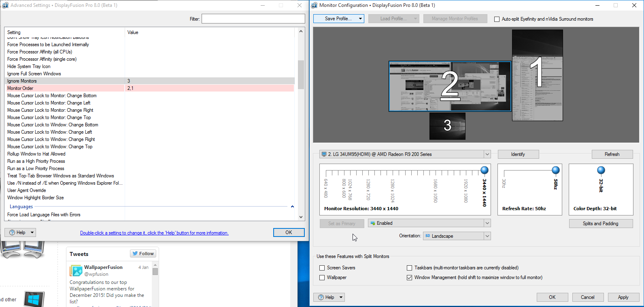The width and height of the screenshot is (644, 307).
Task: Collapse the Languages section chevron
Action: coord(292,207)
